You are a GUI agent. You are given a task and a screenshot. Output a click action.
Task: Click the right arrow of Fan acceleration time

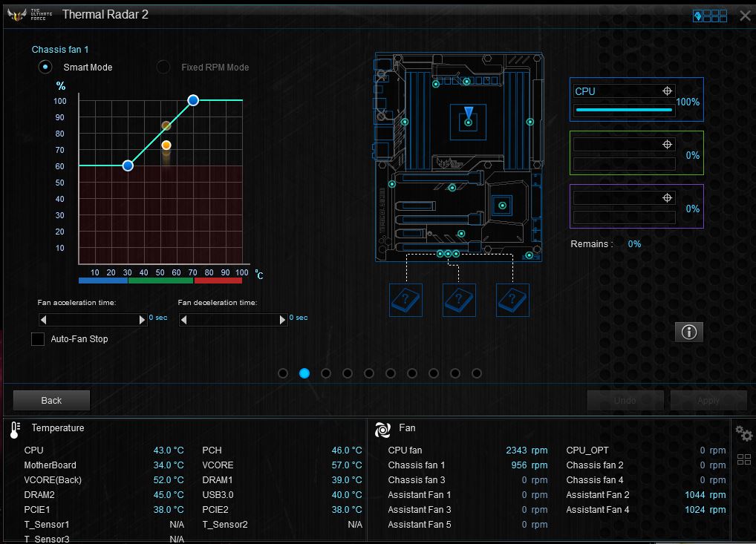point(142,319)
